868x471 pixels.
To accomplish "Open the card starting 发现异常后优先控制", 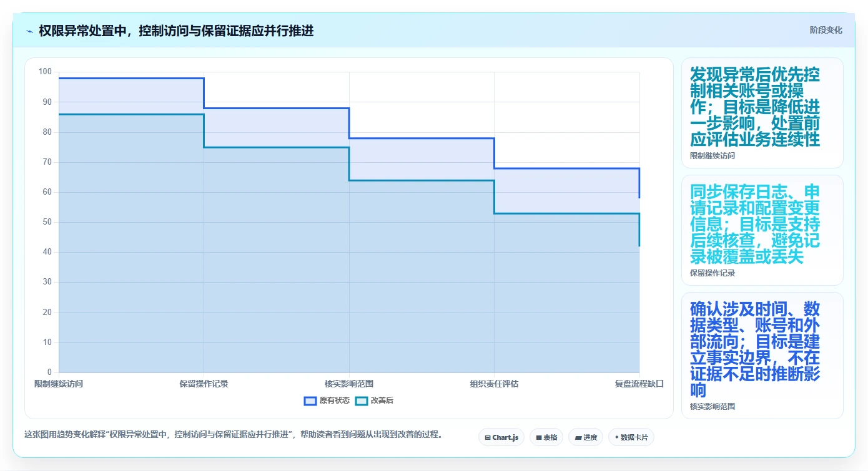I will click(x=762, y=113).
